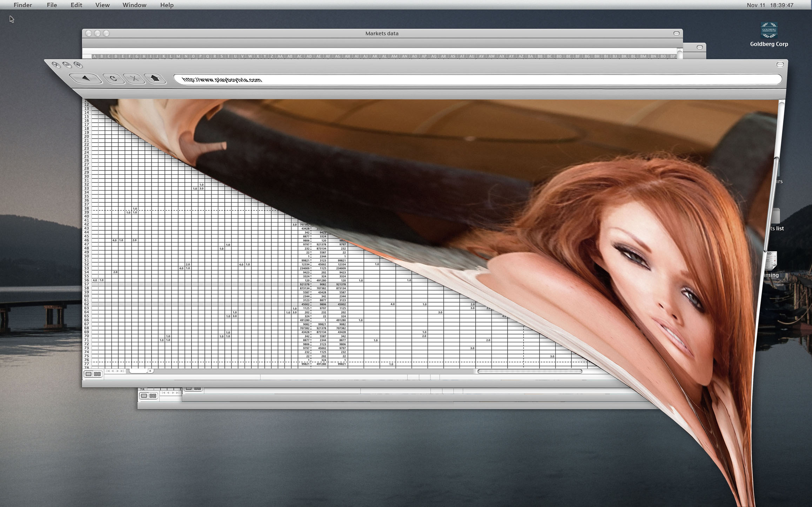
Task: Select row 56 header in Markets data
Action: tap(87, 280)
